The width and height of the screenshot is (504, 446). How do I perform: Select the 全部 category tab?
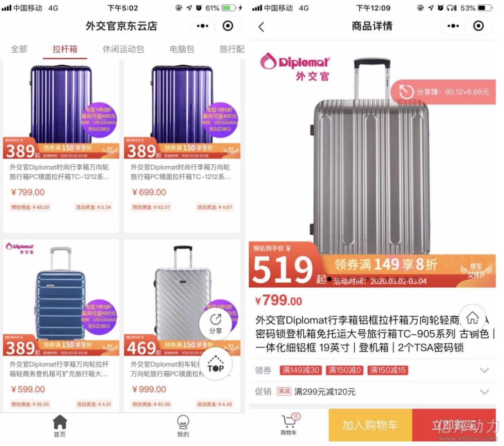(19, 49)
